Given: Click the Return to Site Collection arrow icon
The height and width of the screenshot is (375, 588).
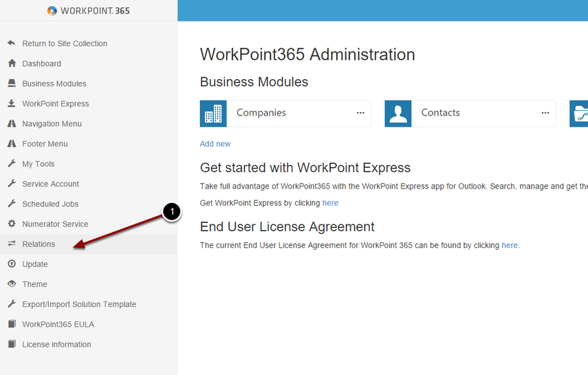Looking at the screenshot, I should point(12,43).
